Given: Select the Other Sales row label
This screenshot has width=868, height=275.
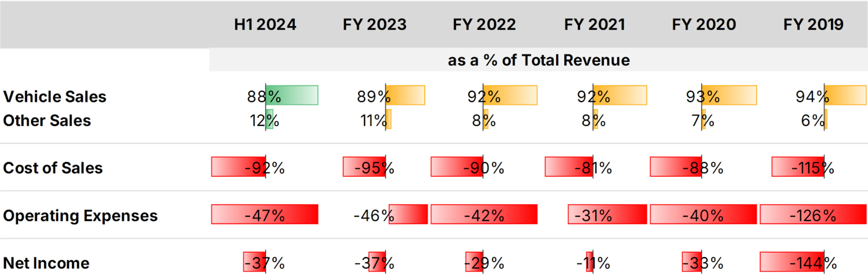Looking at the screenshot, I should (47, 121).
